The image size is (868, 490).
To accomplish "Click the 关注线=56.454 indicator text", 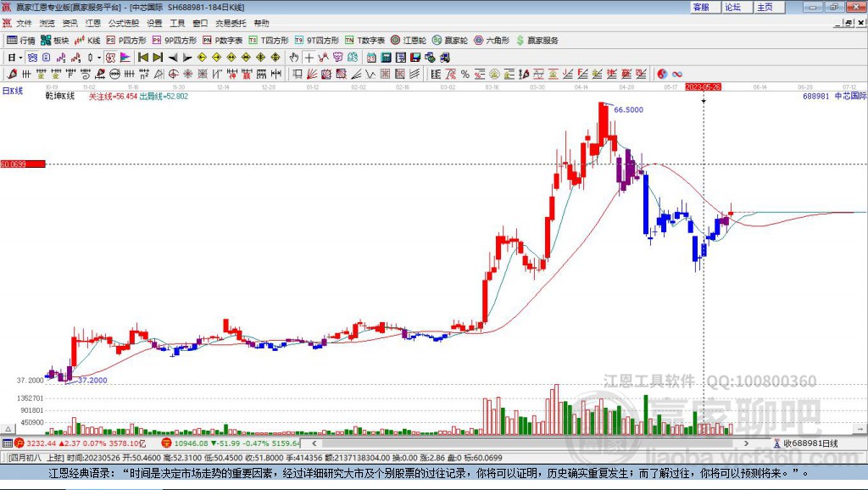I will pyautogui.click(x=113, y=97).
